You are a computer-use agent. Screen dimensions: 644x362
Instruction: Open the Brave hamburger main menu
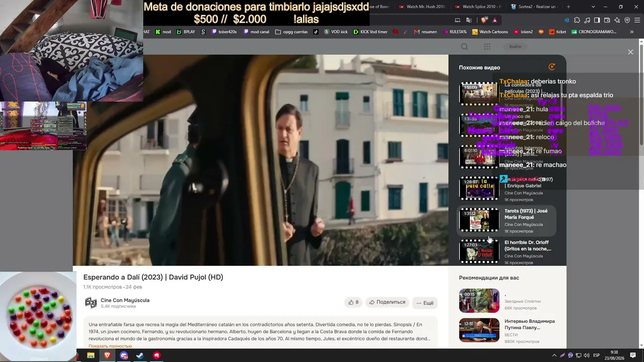637,20
